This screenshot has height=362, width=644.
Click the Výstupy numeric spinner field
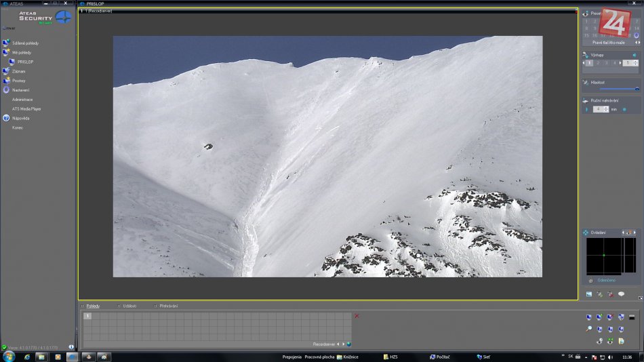[628, 63]
